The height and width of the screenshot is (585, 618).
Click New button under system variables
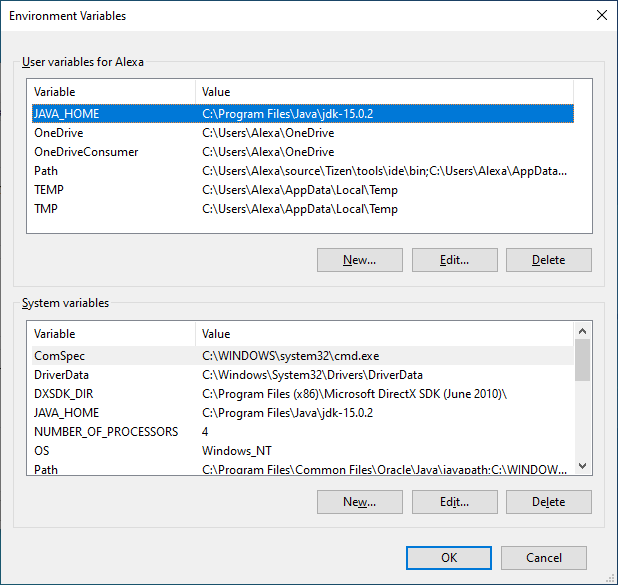point(359,502)
